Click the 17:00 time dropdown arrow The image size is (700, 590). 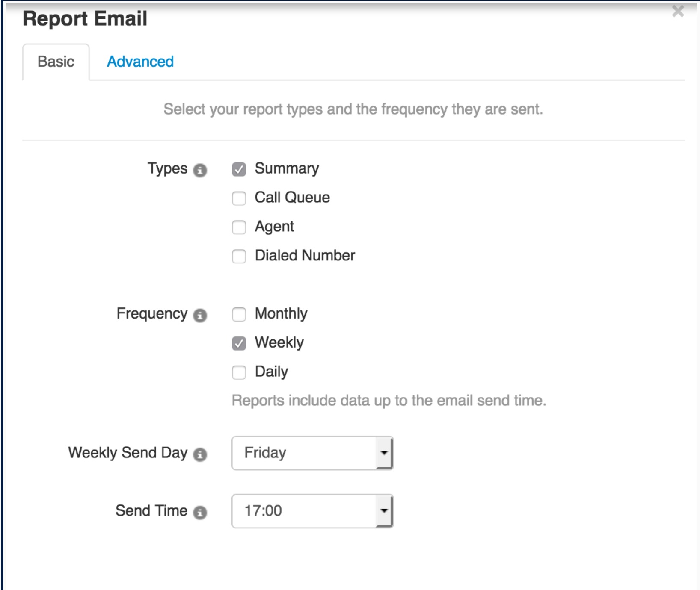click(384, 511)
